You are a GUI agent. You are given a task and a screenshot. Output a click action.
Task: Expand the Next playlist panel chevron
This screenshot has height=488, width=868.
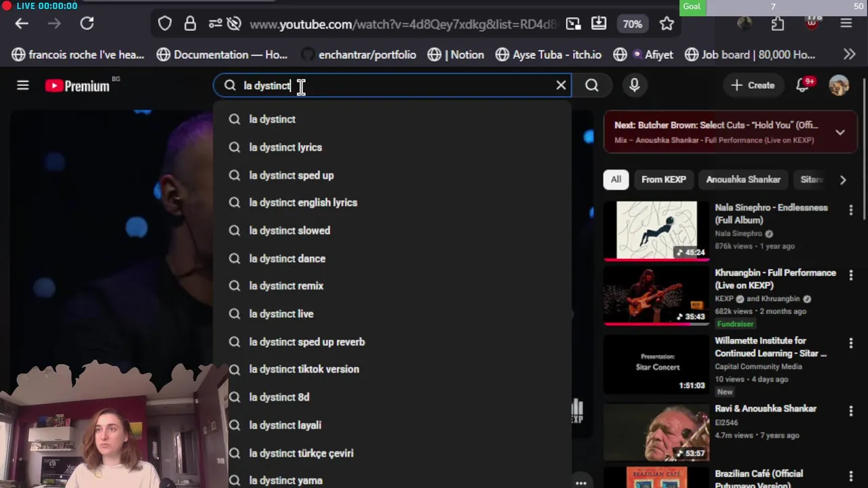[840, 132]
